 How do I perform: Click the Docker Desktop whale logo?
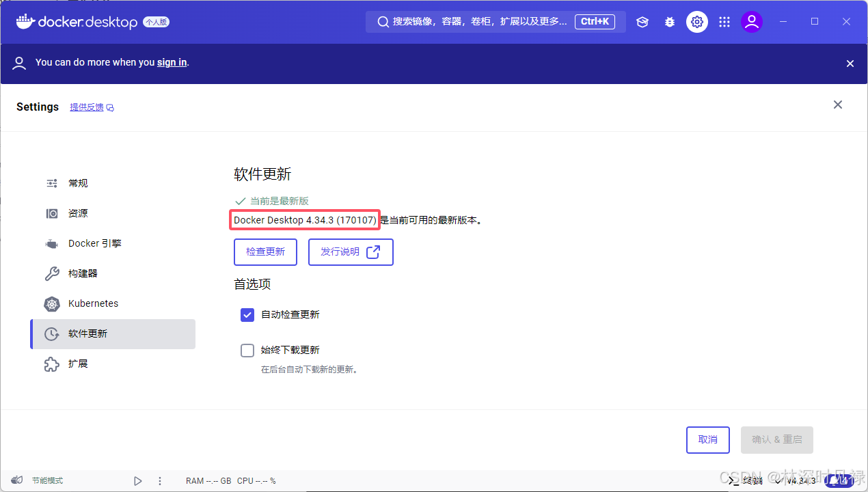[25, 21]
